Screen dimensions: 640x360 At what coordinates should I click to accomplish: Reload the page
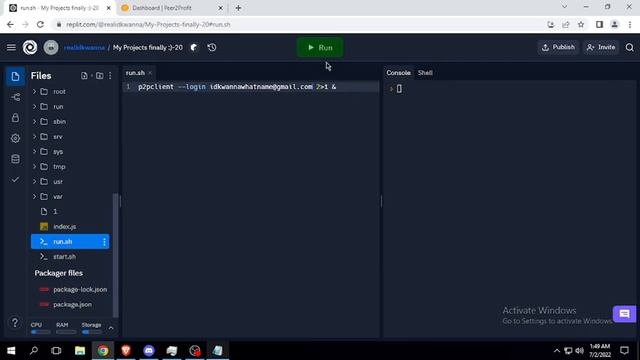pos(40,24)
